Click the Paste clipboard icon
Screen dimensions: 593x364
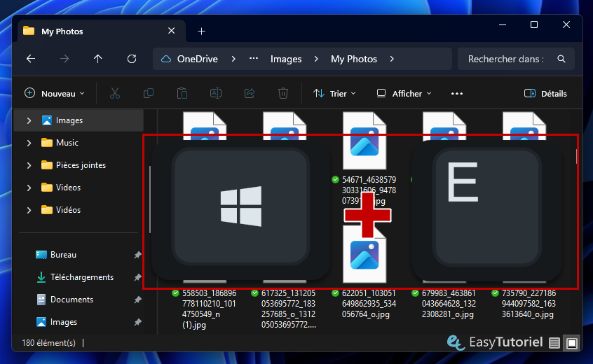pos(182,93)
